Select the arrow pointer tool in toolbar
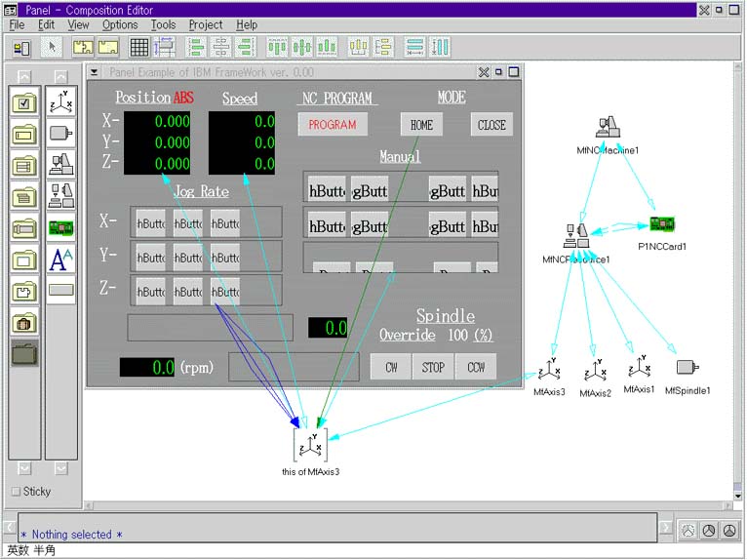 [53, 47]
